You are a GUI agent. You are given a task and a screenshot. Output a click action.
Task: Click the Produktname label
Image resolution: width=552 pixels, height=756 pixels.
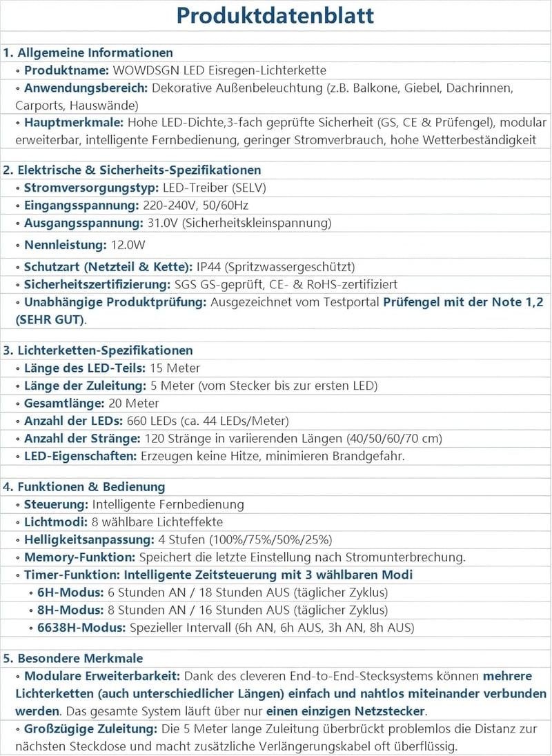click(66, 70)
